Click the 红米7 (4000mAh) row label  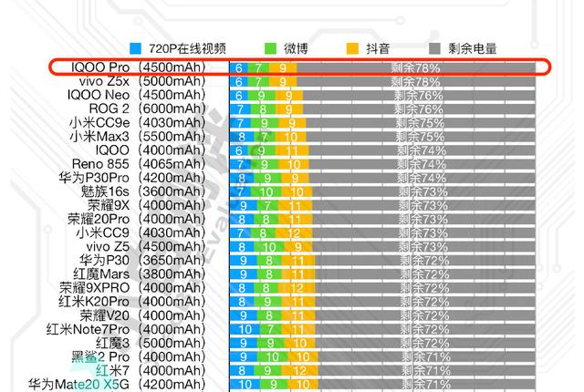pos(151,370)
